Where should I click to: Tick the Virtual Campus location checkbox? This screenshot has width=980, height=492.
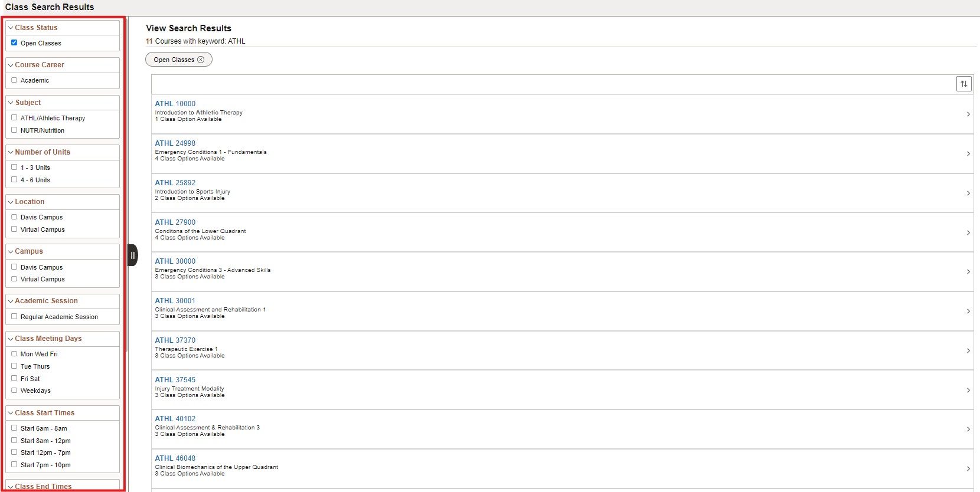(x=14, y=229)
